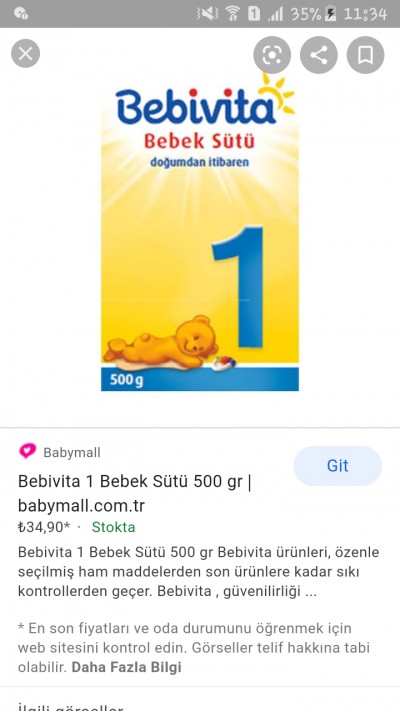Open Bebivita 1 Bebek Sütü title link
The width and height of the screenshot is (400, 711).
134,493
